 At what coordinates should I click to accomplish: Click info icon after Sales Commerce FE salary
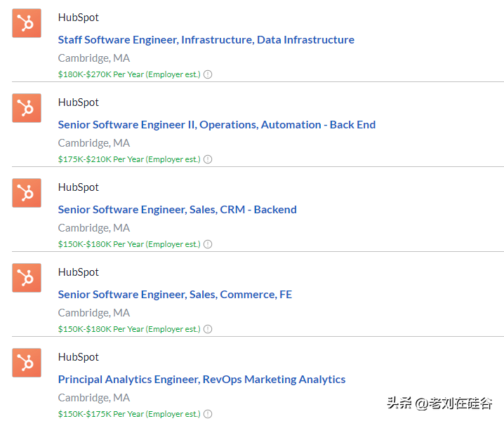coord(208,329)
